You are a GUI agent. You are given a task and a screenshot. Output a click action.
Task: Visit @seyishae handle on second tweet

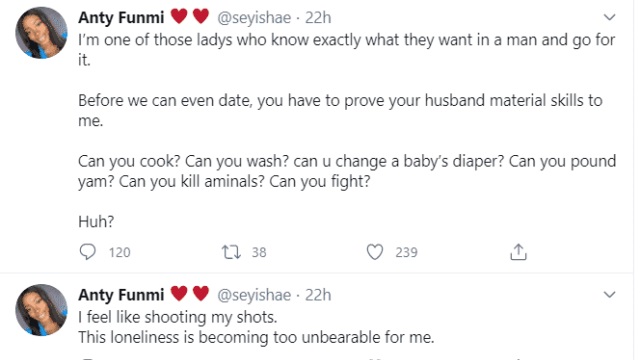click(x=254, y=295)
